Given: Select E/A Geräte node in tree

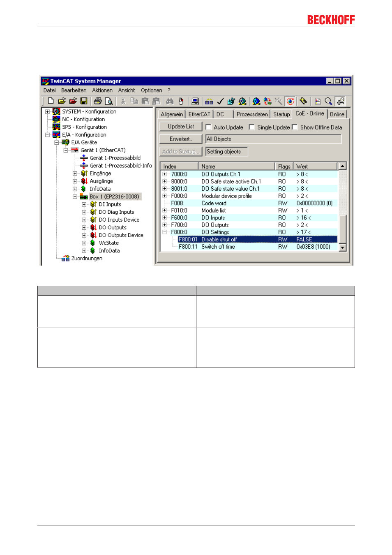Looking at the screenshot, I should tap(84, 142).
